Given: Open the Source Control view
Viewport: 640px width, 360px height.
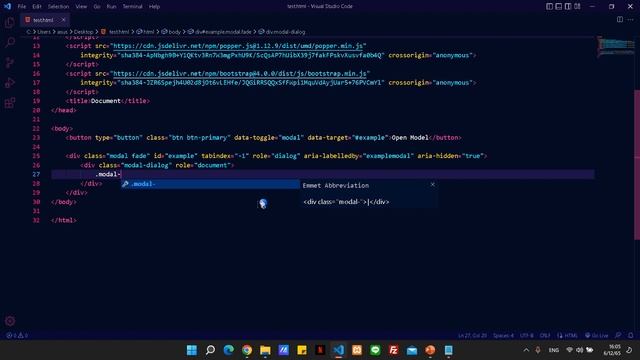Looking at the screenshot, I should 10,62.
